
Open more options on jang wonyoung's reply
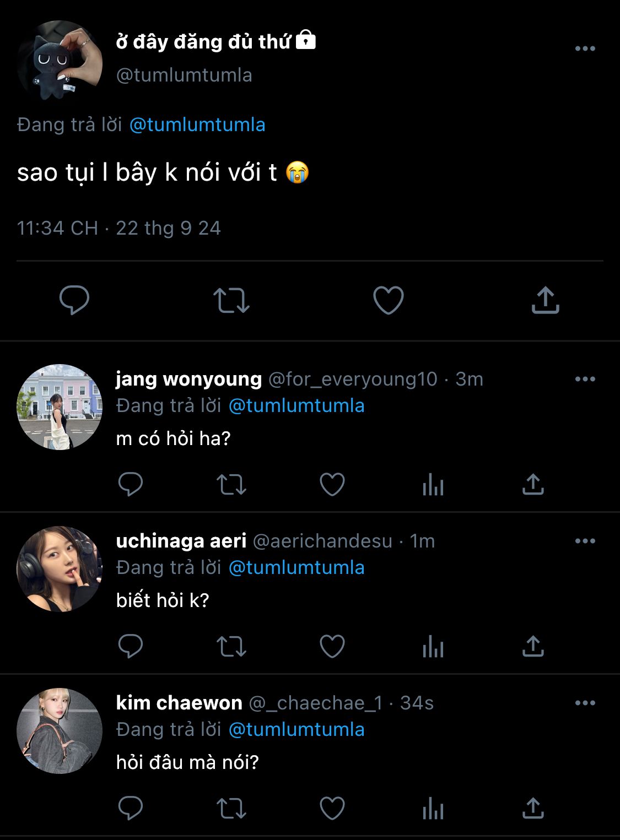pyautogui.click(x=585, y=379)
